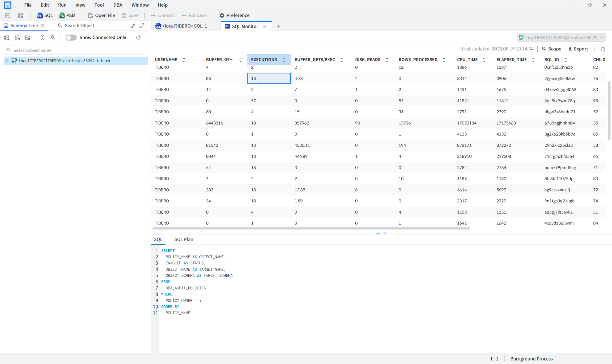The height and width of the screenshot is (364, 612).
Task: Expand the localTIBERO tree node
Action: pos(7,61)
